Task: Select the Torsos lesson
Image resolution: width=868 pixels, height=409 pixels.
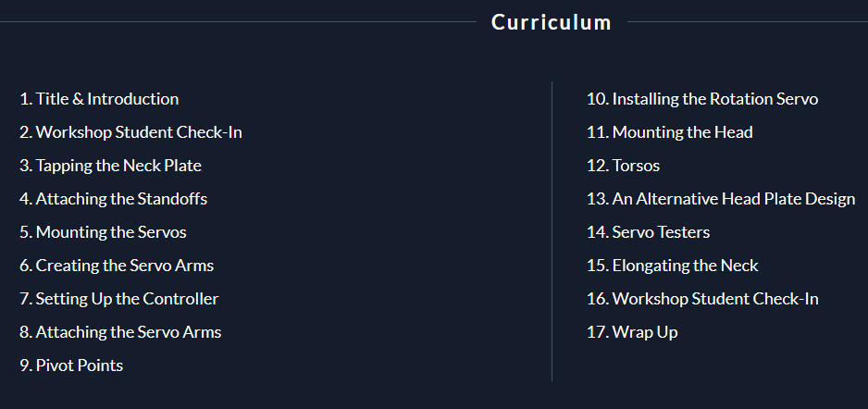Action: point(624,166)
